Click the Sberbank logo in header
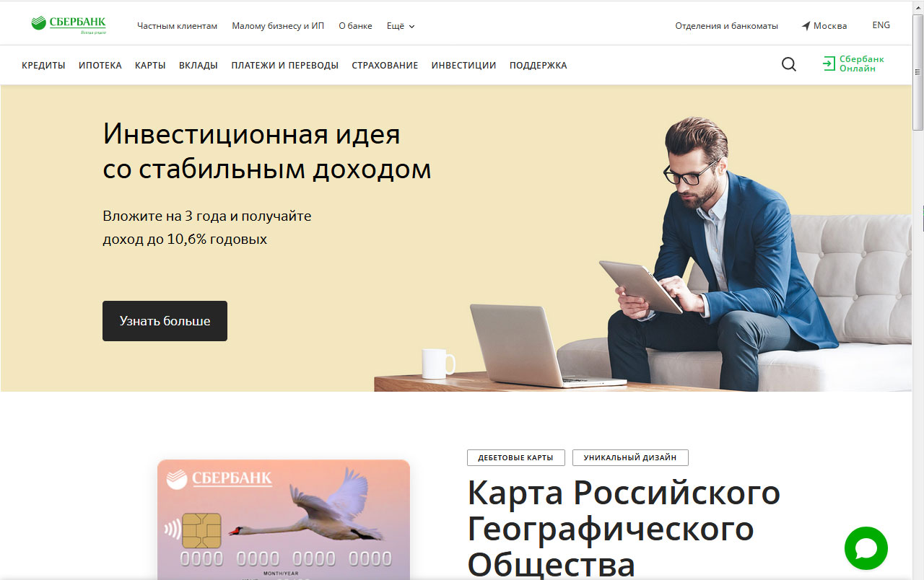 (x=69, y=25)
